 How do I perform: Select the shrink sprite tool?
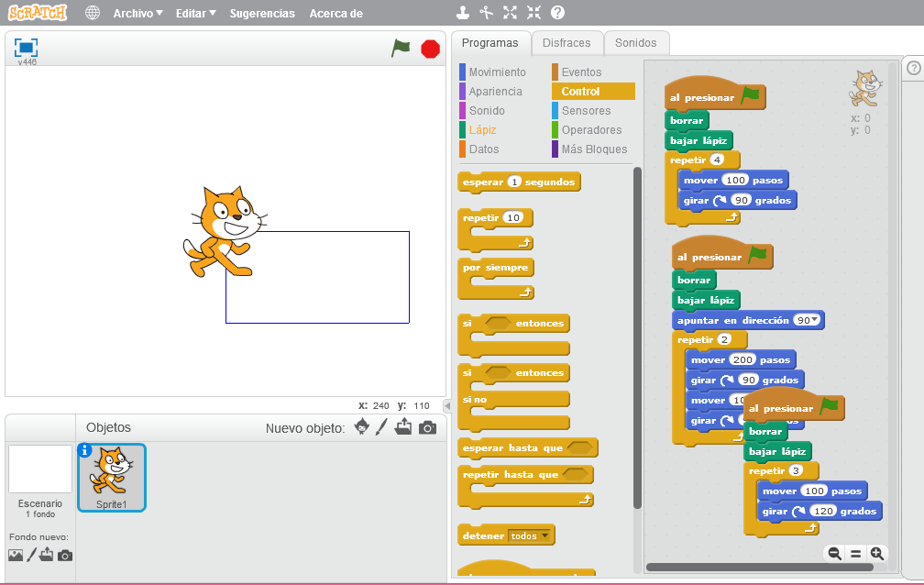(533, 13)
